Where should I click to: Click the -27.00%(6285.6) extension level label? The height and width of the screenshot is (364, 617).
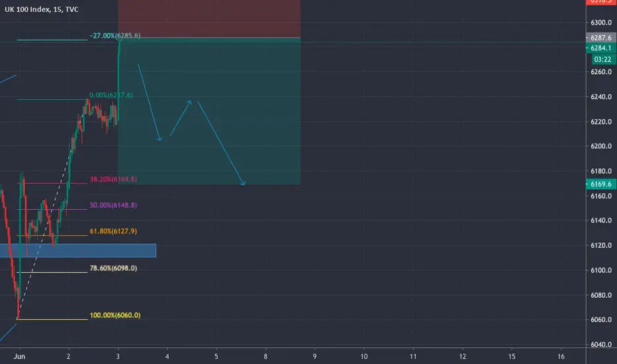[x=115, y=36]
